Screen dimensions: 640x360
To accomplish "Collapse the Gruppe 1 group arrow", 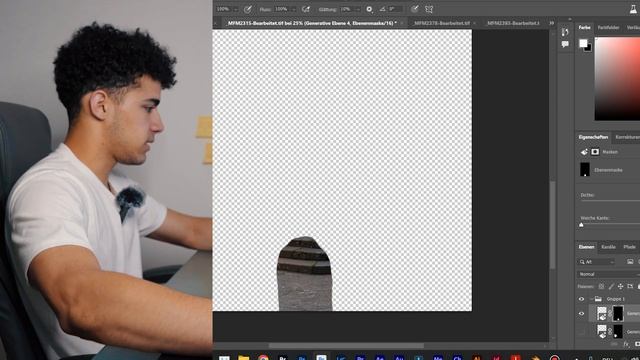I will click(x=591, y=299).
